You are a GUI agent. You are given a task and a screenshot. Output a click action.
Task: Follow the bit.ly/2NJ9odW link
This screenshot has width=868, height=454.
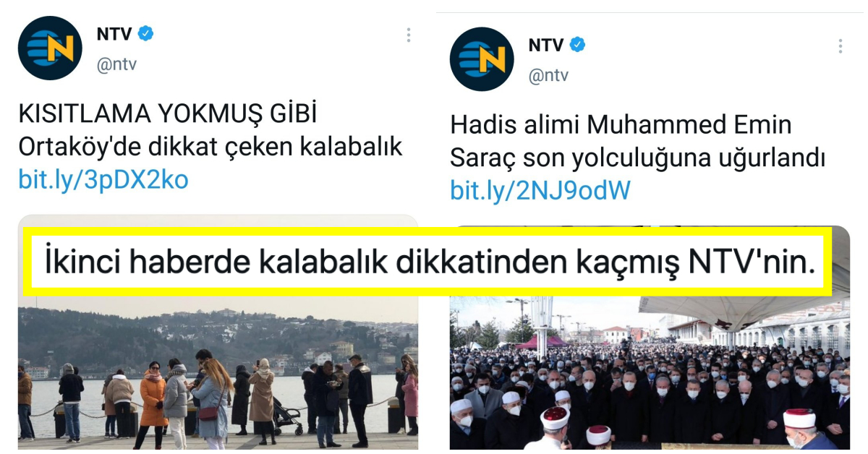click(x=540, y=191)
